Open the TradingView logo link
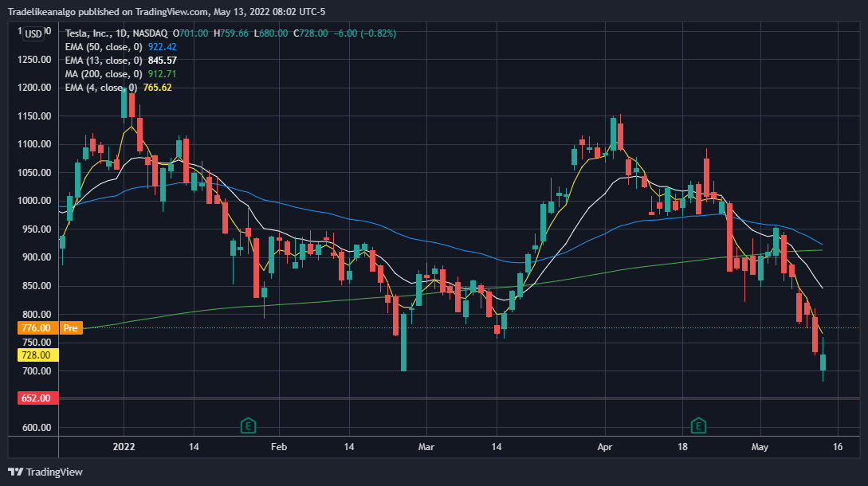Image resolution: width=868 pixels, height=486 pixels. 45,472
